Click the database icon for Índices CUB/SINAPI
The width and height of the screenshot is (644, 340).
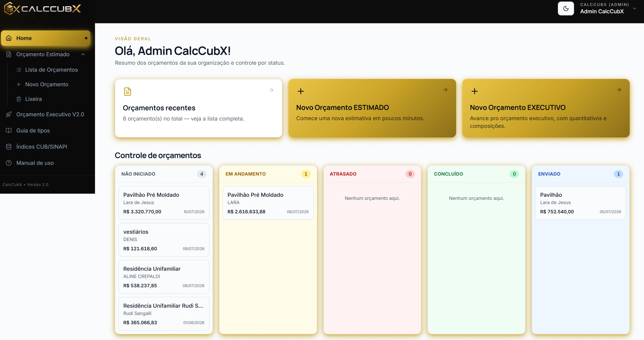click(9, 147)
